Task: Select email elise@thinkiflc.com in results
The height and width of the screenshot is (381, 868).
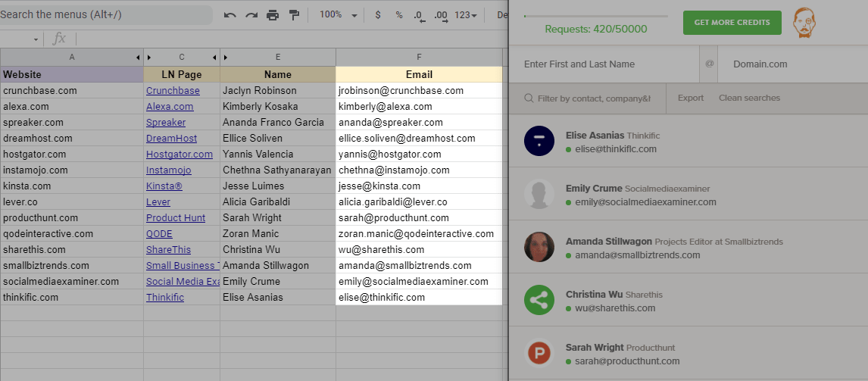Action: [x=616, y=149]
